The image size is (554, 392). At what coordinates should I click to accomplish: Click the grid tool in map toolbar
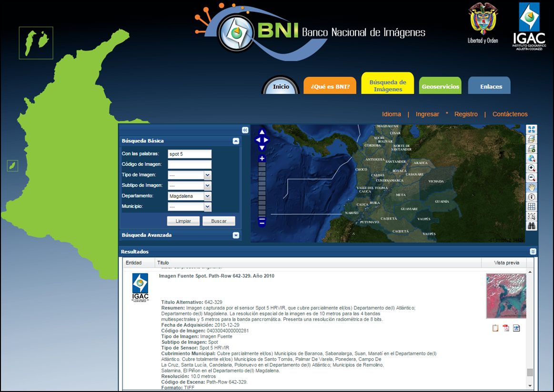[532, 207]
